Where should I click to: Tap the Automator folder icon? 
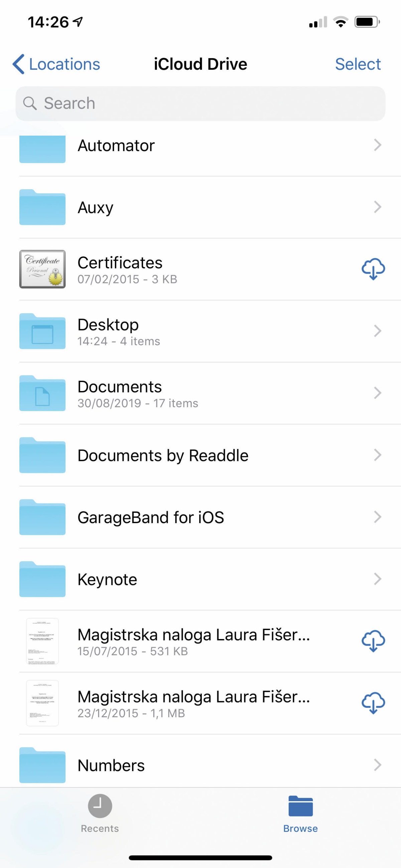tap(42, 149)
